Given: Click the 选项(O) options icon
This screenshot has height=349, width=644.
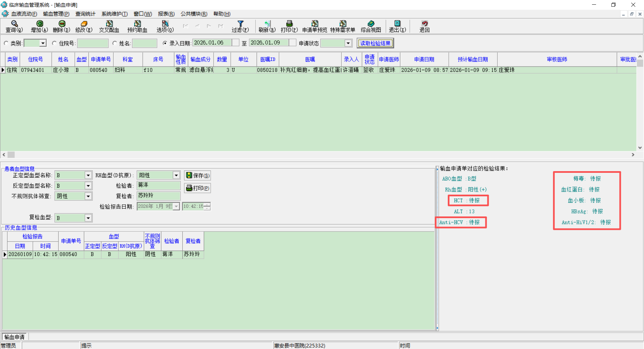Looking at the screenshot, I should pos(165,26).
